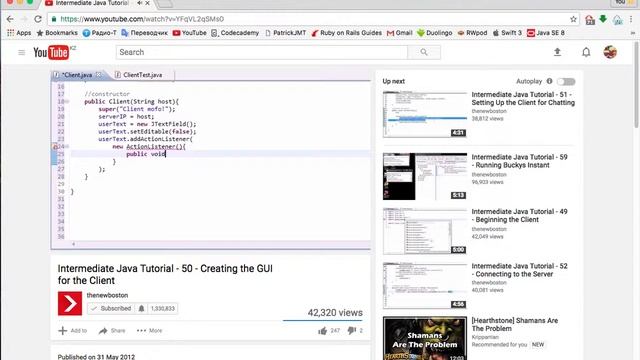Open the account avatar menu
The height and width of the screenshot is (360, 640).
point(610,52)
